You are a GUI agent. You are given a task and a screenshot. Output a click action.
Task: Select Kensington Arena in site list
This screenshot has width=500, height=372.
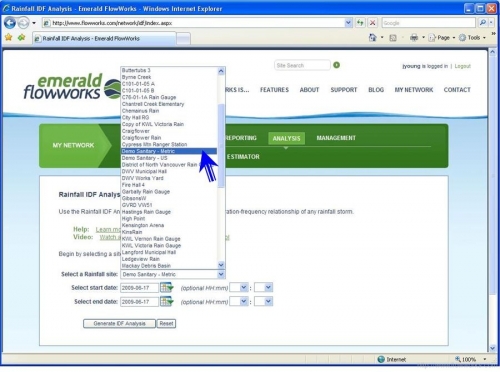click(x=169, y=225)
